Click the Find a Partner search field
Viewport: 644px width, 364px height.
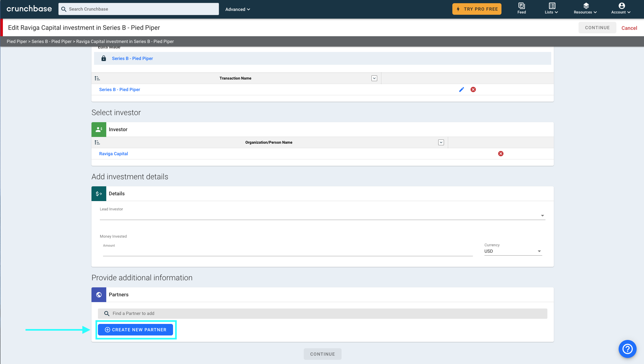[322, 314]
